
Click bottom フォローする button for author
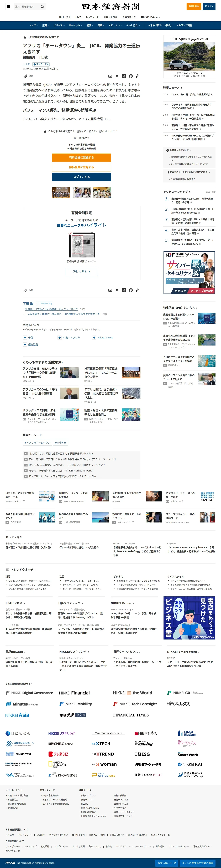(44, 304)
